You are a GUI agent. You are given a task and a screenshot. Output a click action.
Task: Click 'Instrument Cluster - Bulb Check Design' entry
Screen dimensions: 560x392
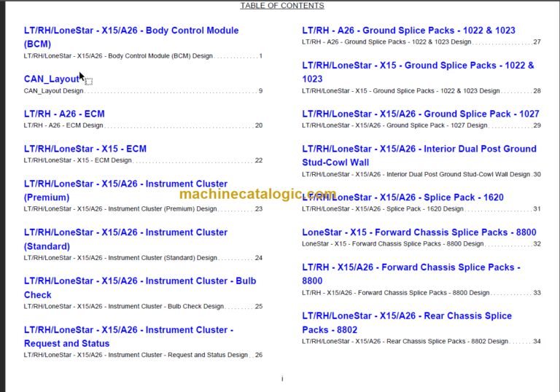click(143, 306)
